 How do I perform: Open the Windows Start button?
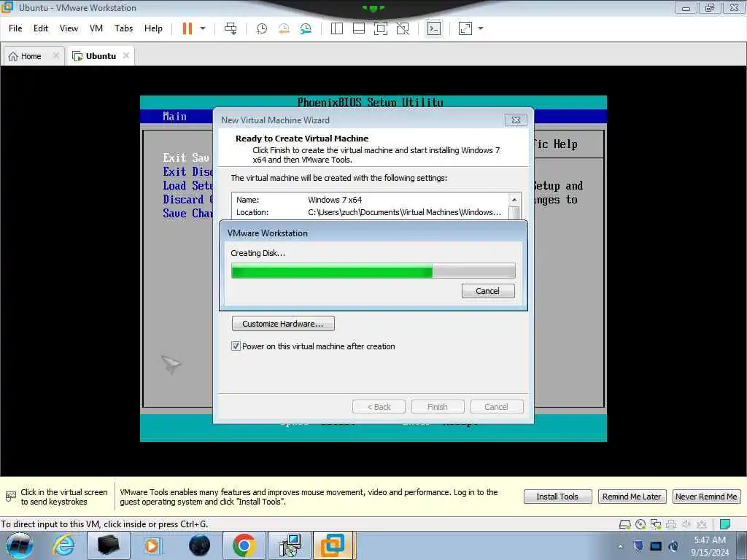20,545
